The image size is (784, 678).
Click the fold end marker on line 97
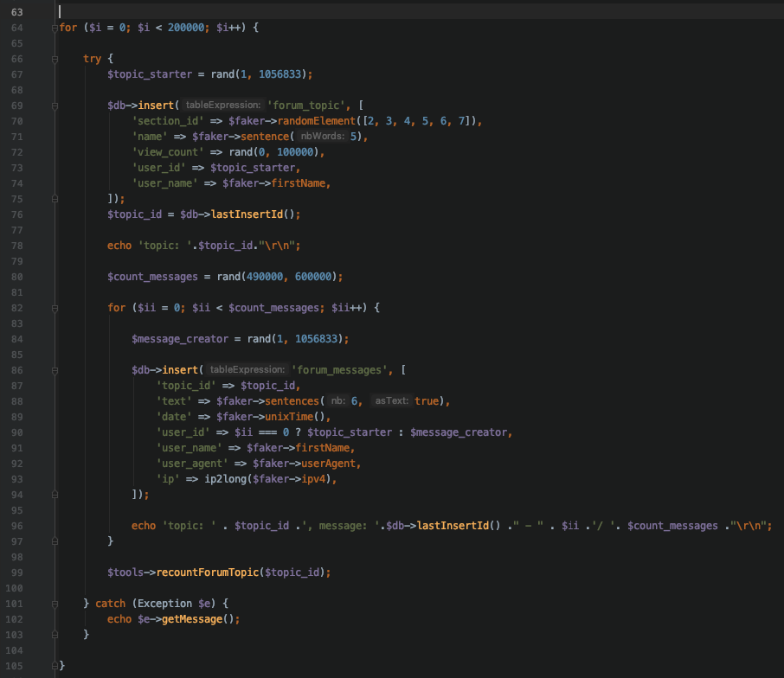55,540
